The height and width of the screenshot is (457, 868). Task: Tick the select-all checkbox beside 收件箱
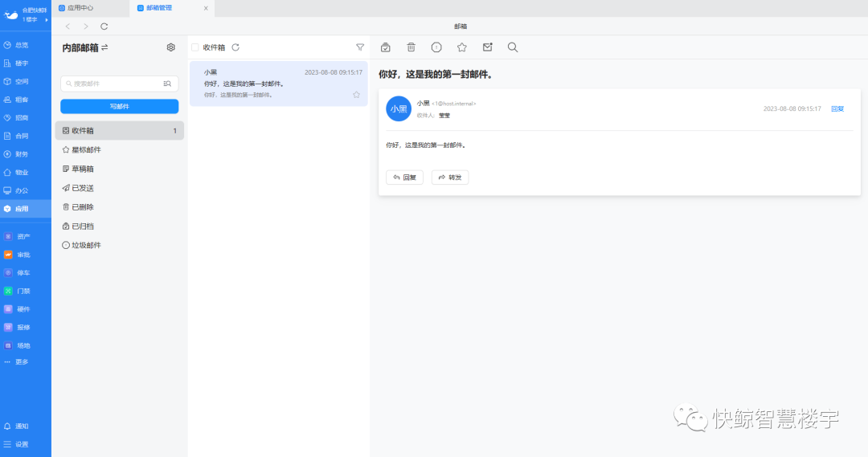point(195,47)
